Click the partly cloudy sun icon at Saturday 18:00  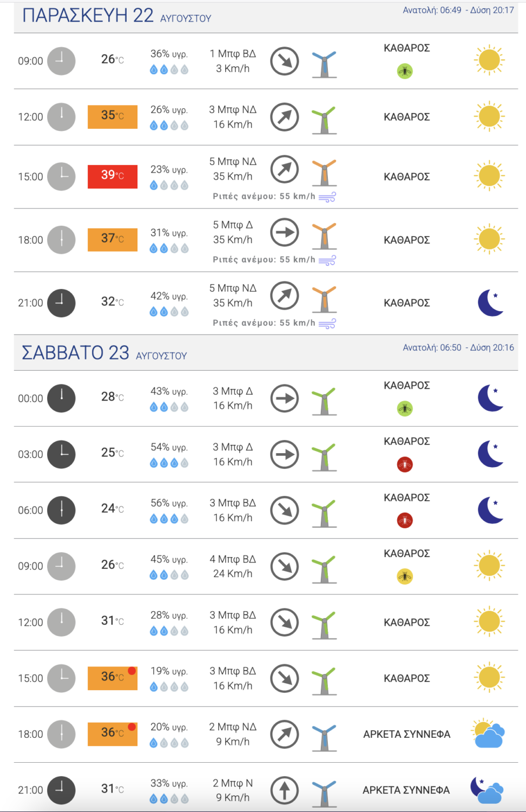coord(488,734)
